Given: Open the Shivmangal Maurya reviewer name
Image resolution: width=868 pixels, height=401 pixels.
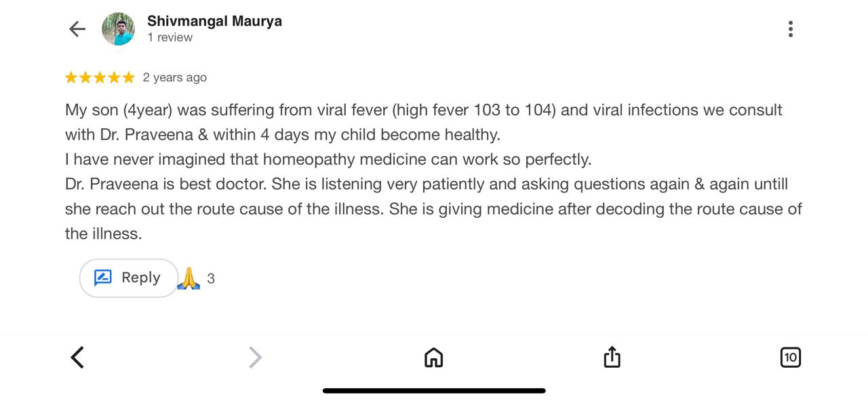Looking at the screenshot, I should 214,21.
